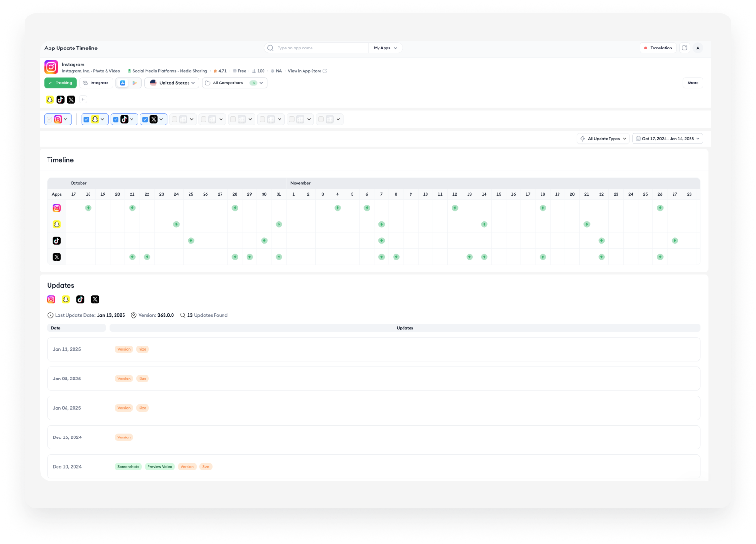Click the Instagram icon in the timeline Apps column

tap(57, 208)
